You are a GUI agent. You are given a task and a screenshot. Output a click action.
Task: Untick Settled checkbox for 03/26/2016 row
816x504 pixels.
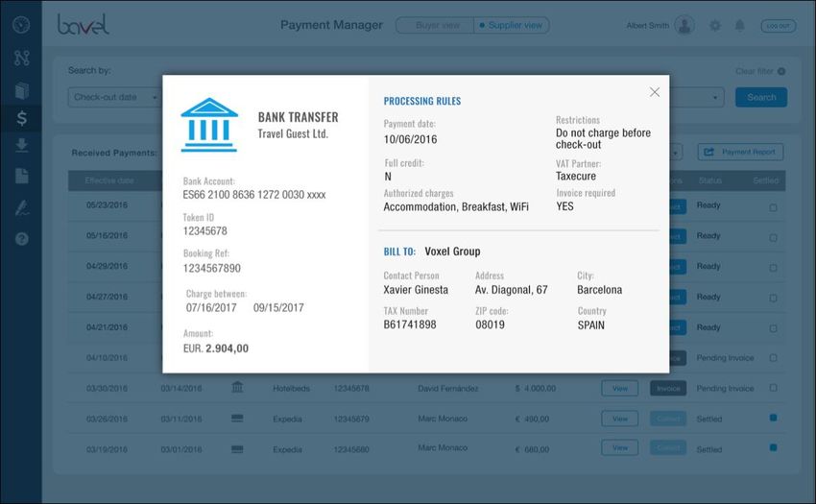tap(774, 418)
